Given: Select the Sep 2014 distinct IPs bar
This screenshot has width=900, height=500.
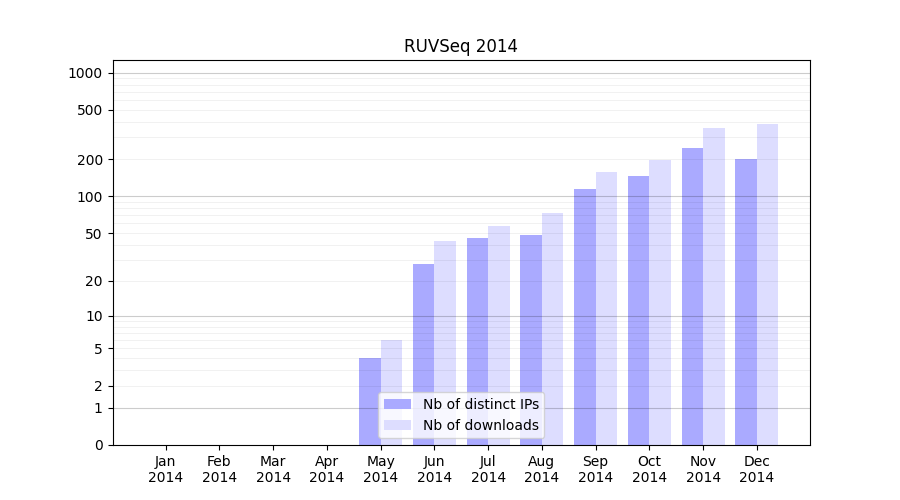Looking at the screenshot, I should [x=585, y=316].
